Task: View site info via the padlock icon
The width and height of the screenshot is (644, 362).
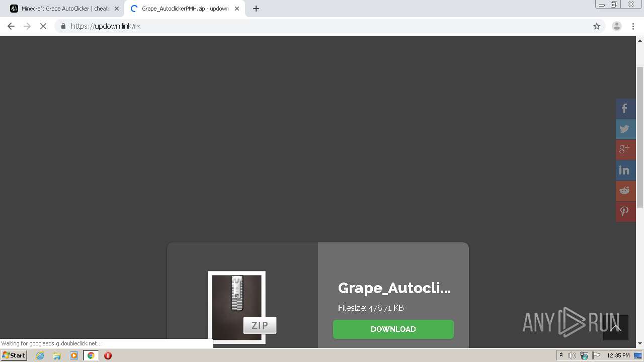Action: click(63, 26)
